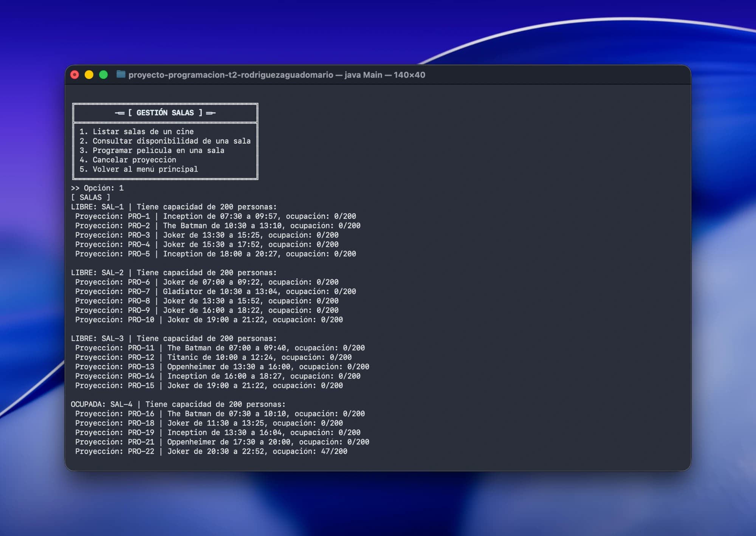Screen dimensions: 756x536
Task: Click the line '1. Listar salas de un cine'
Action: (136, 132)
